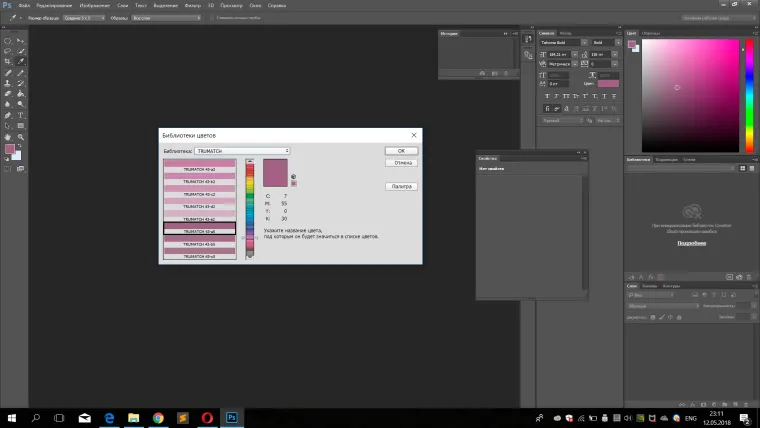
Task: Select the Eyedropper tool in the toolbar
Action: (x=21, y=62)
